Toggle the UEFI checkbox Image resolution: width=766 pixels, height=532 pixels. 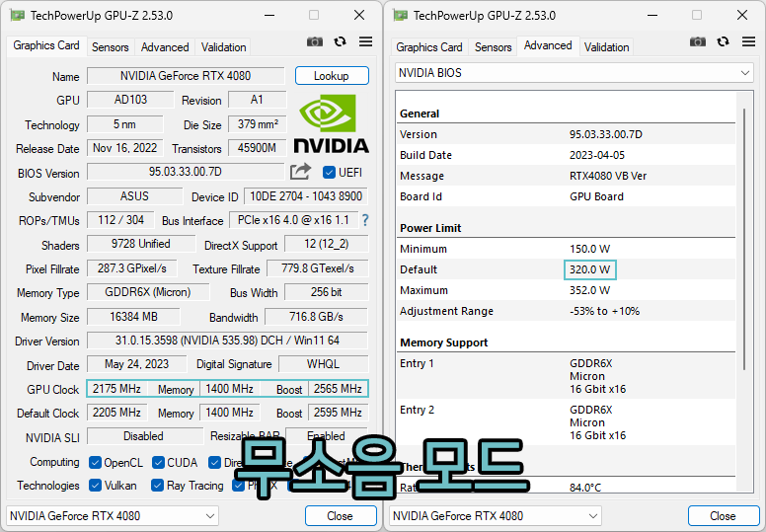point(329,173)
